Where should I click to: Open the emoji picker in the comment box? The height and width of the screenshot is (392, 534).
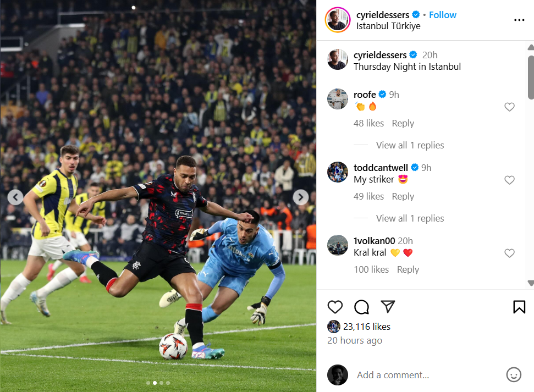pyautogui.click(x=514, y=374)
